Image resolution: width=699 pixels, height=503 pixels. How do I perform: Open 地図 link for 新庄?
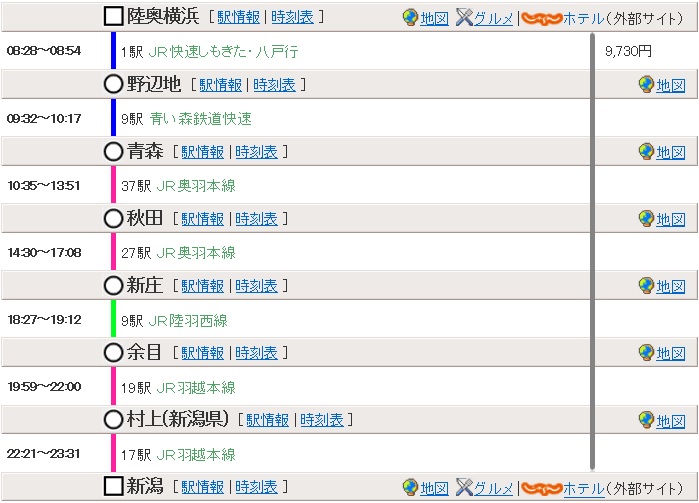click(670, 287)
